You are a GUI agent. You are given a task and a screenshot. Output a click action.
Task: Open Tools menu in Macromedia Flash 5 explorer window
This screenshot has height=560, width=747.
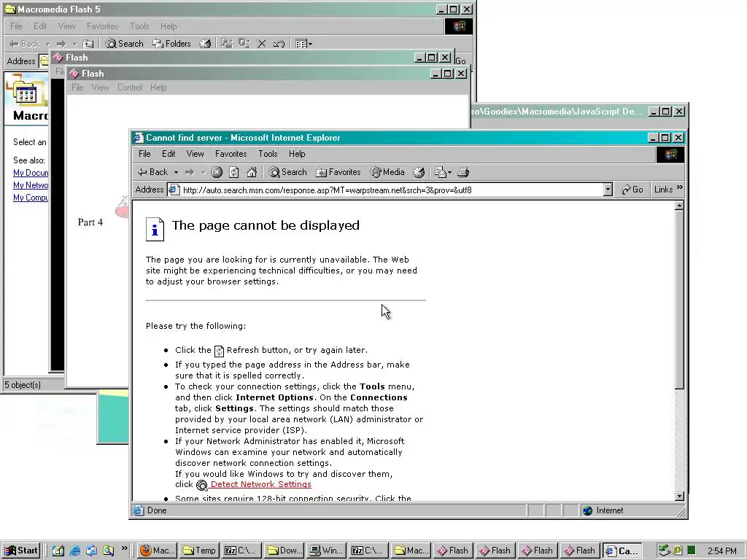[139, 26]
